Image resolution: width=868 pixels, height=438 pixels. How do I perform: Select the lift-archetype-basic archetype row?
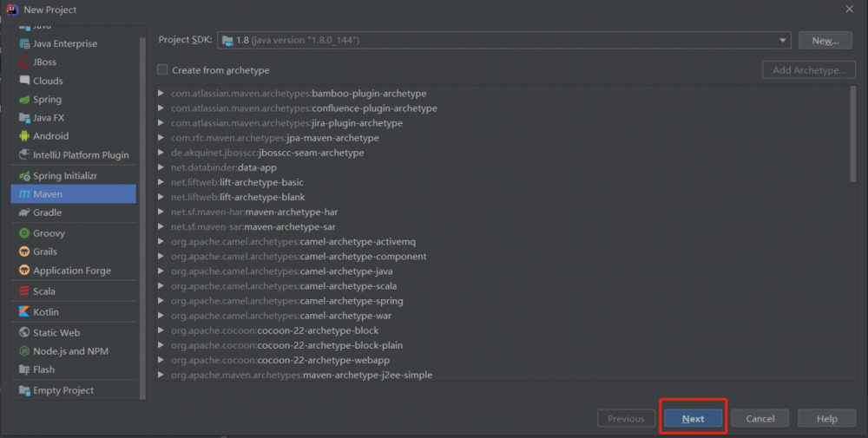pos(237,182)
